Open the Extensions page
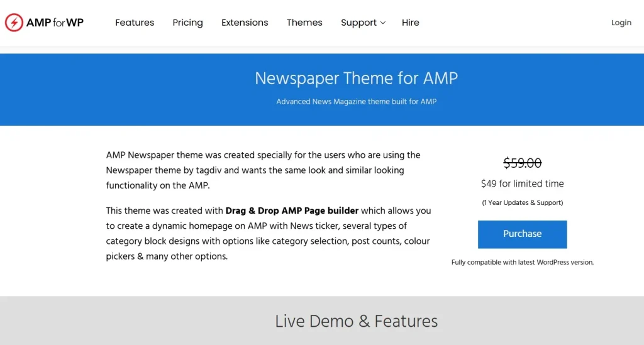This screenshot has width=644, height=345. click(x=245, y=23)
